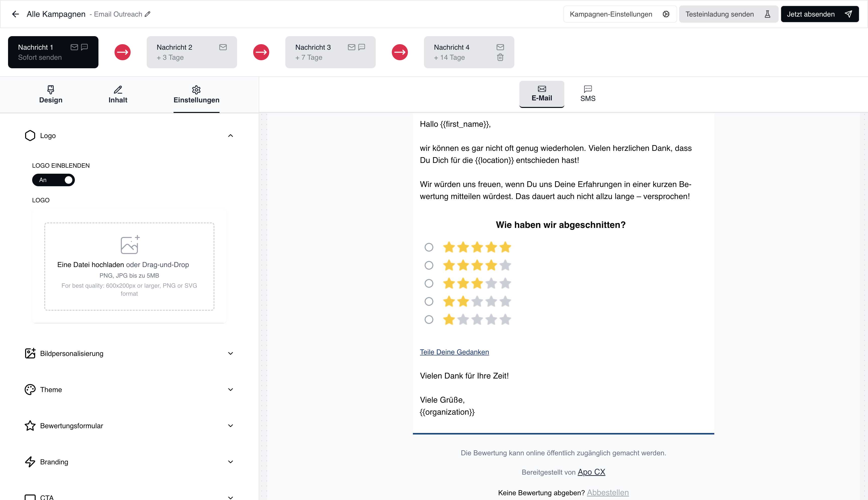
Task: Select the five-star rating radio button
Action: point(428,247)
